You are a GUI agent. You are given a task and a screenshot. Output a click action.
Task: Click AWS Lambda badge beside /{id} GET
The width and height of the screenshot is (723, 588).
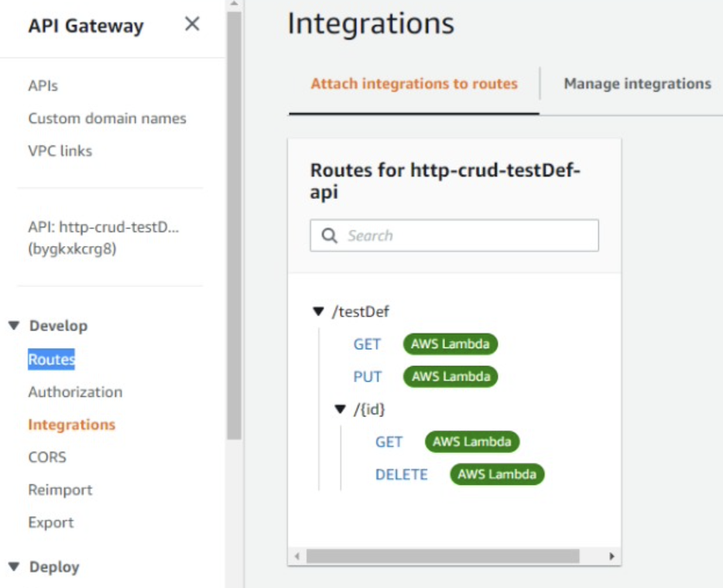click(472, 442)
